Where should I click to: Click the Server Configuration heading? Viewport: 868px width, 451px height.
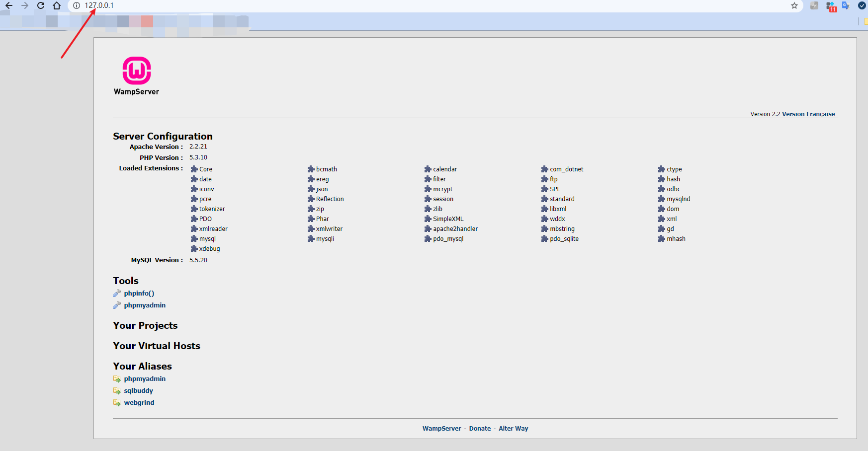(x=163, y=136)
